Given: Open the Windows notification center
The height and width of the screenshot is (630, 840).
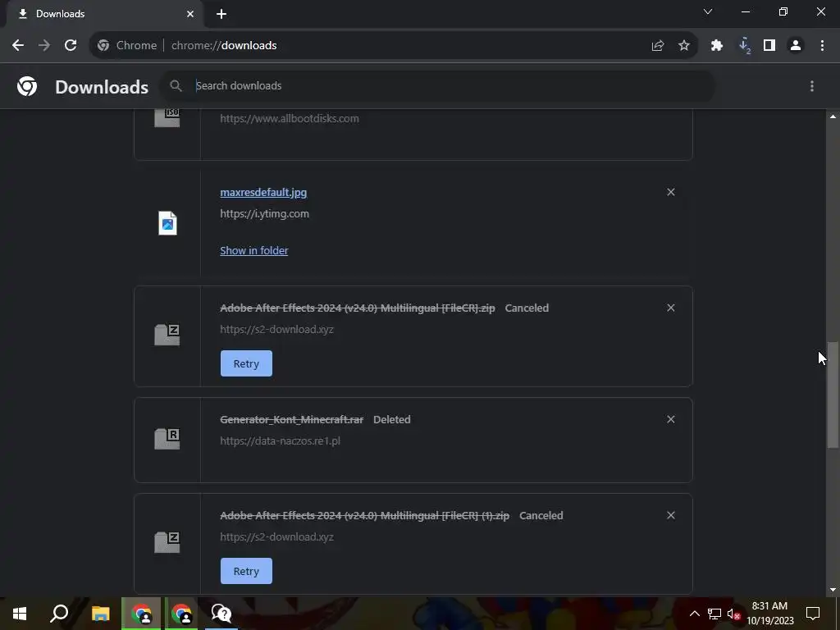Looking at the screenshot, I should click(813, 614).
